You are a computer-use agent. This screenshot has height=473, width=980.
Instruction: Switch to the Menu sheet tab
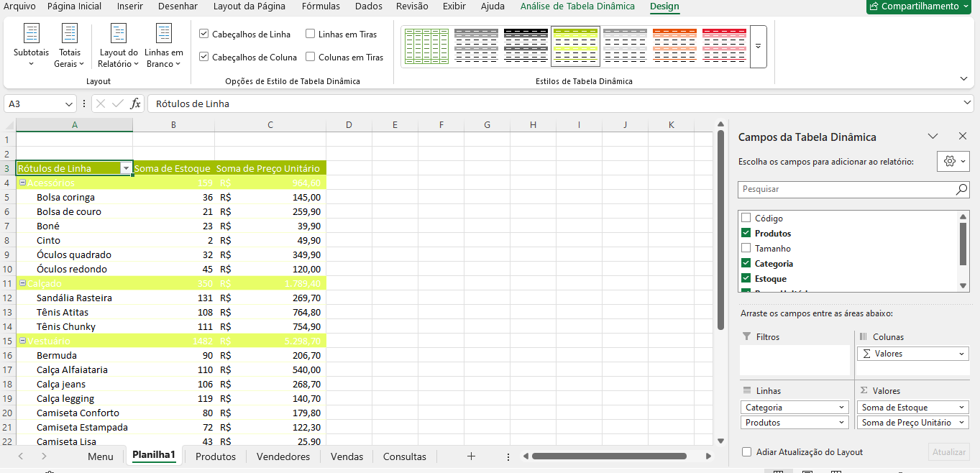[101, 456]
